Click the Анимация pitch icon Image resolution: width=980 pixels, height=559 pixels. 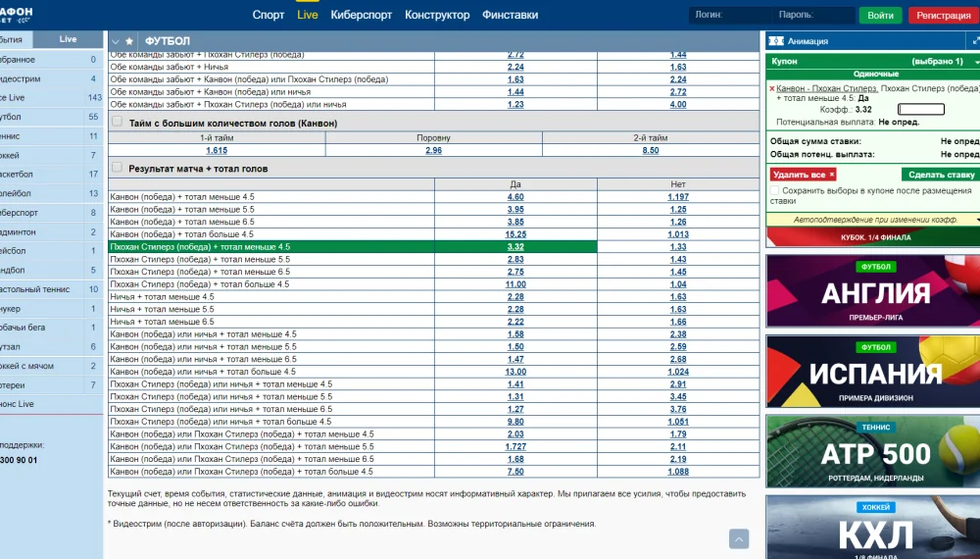coord(775,41)
